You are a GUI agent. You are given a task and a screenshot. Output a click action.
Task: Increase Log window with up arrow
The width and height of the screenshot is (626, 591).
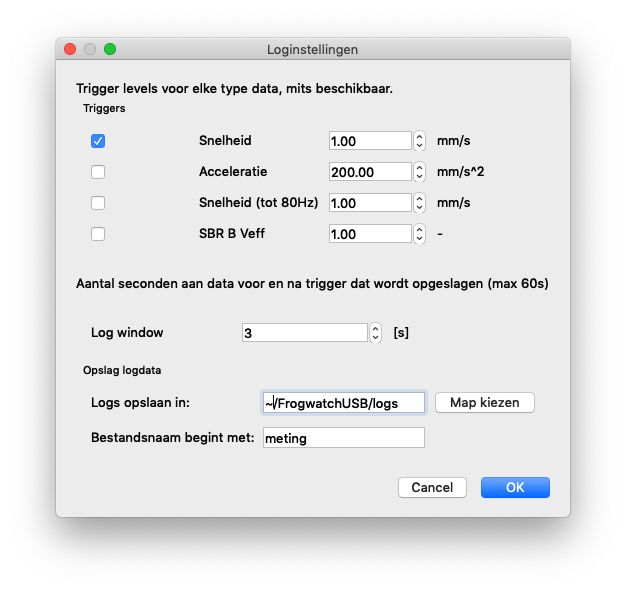point(375,328)
